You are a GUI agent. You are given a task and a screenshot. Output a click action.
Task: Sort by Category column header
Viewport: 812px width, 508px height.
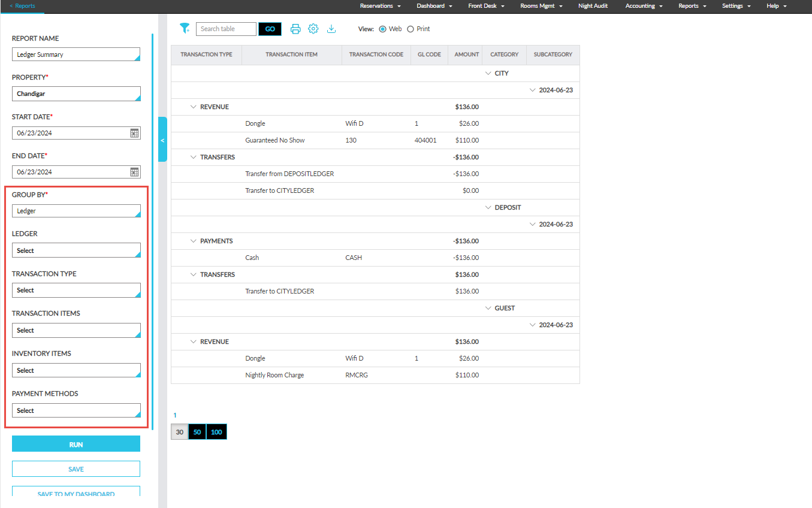(x=504, y=55)
